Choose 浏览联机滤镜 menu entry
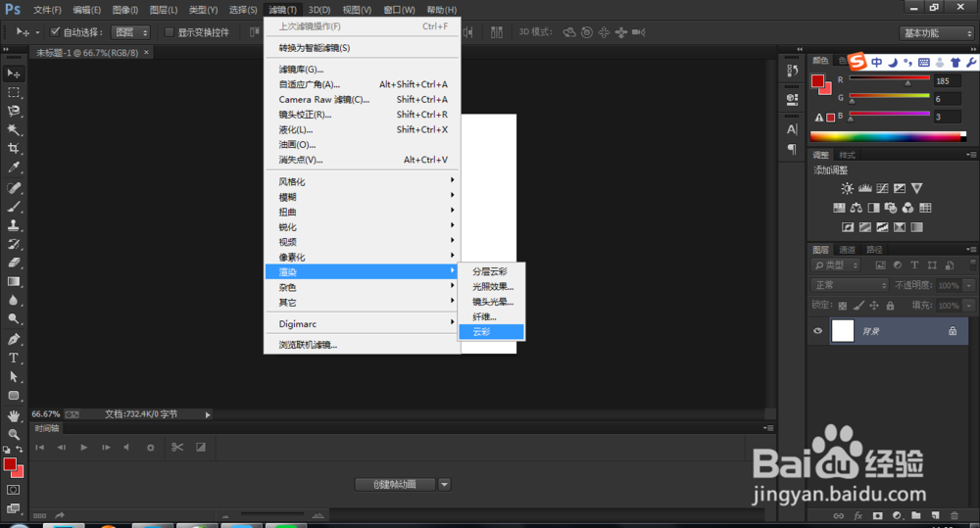Image resolution: width=980 pixels, height=528 pixels. point(362,345)
